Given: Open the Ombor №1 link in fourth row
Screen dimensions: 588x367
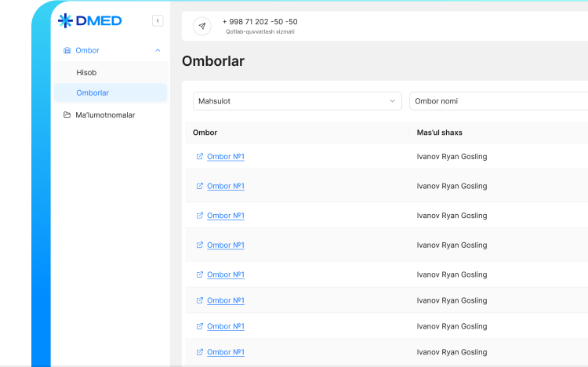Looking at the screenshot, I should coord(225,245).
